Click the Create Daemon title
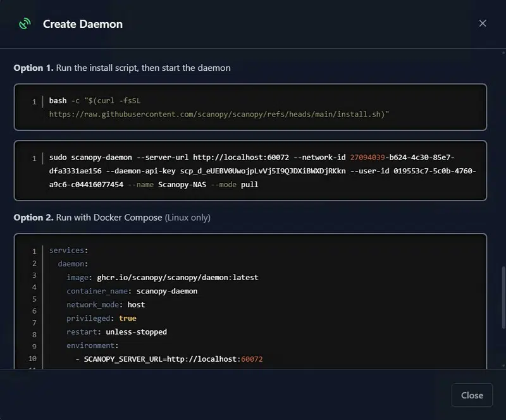 pos(83,24)
